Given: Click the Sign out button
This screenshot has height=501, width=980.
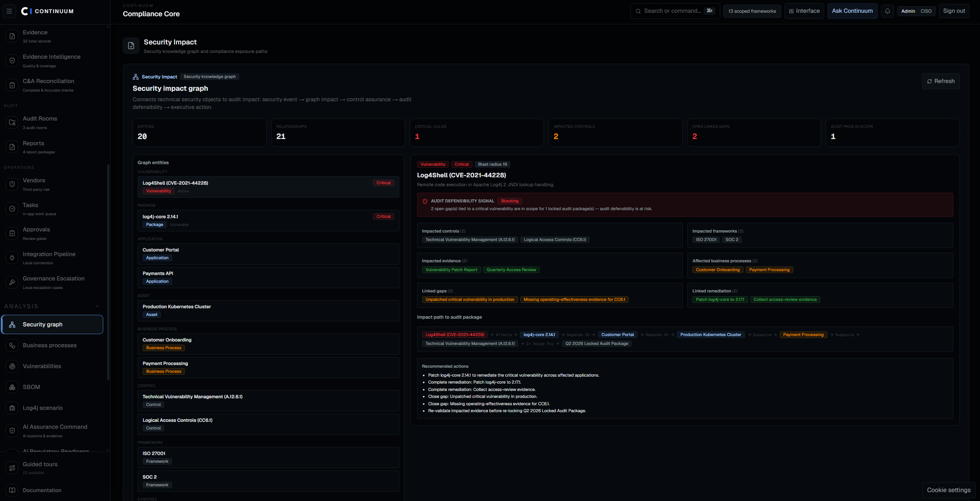Looking at the screenshot, I should 954,11.
